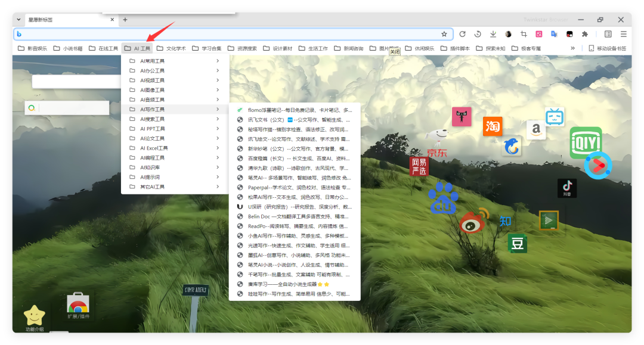Open TikTok Douyin black shortcut icon
The width and height of the screenshot is (644, 345).
coord(567,188)
